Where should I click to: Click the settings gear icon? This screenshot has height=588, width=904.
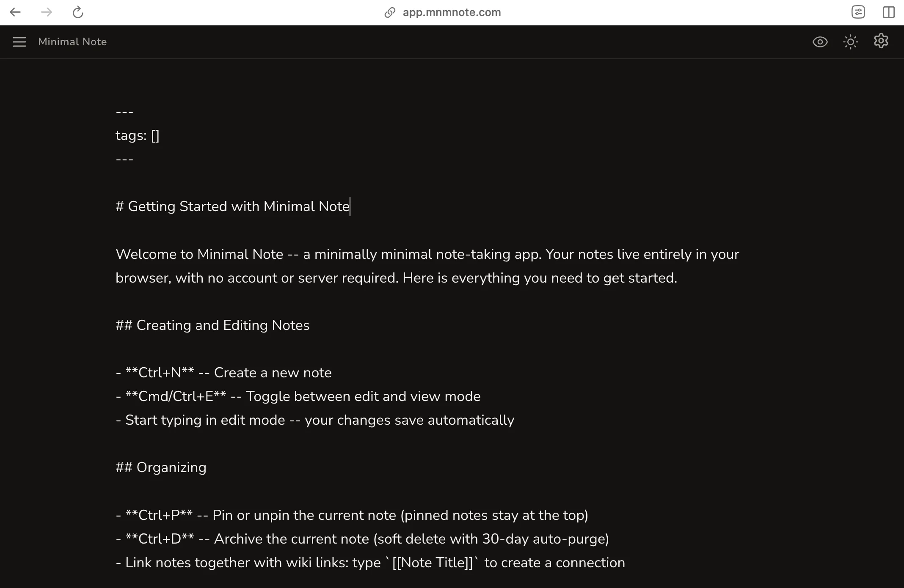[882, 41]
